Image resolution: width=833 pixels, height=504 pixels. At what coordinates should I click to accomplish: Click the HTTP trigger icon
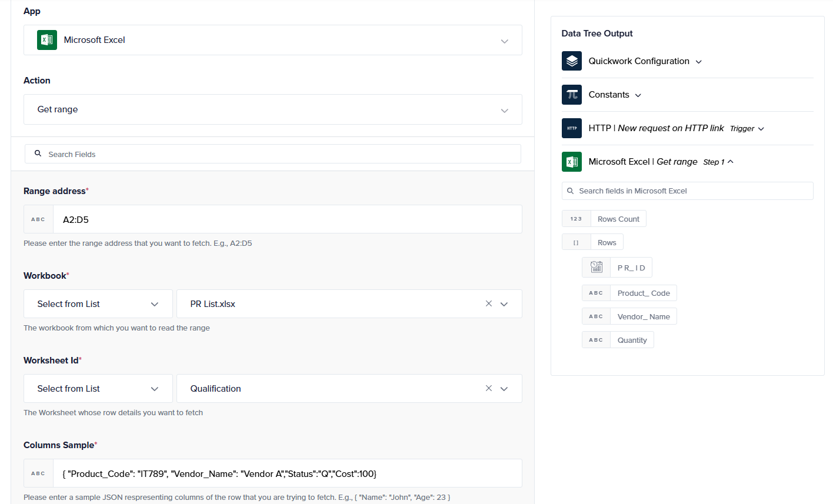point(572,128)
